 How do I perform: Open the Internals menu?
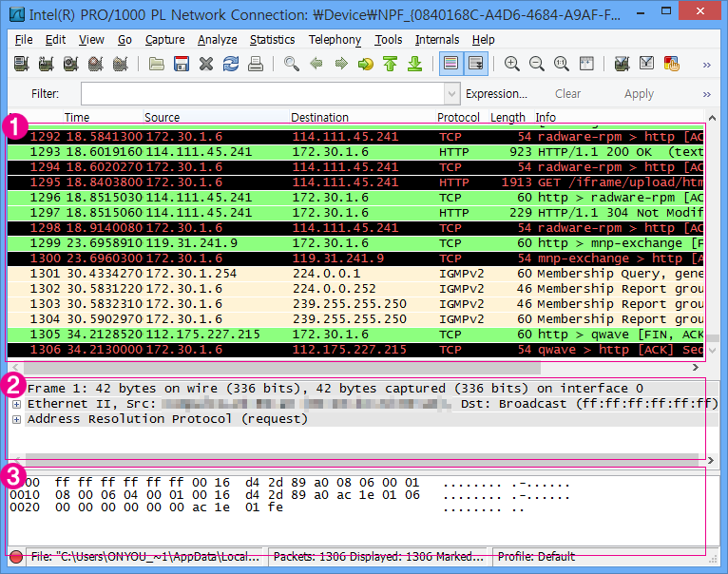click(437, 40)
